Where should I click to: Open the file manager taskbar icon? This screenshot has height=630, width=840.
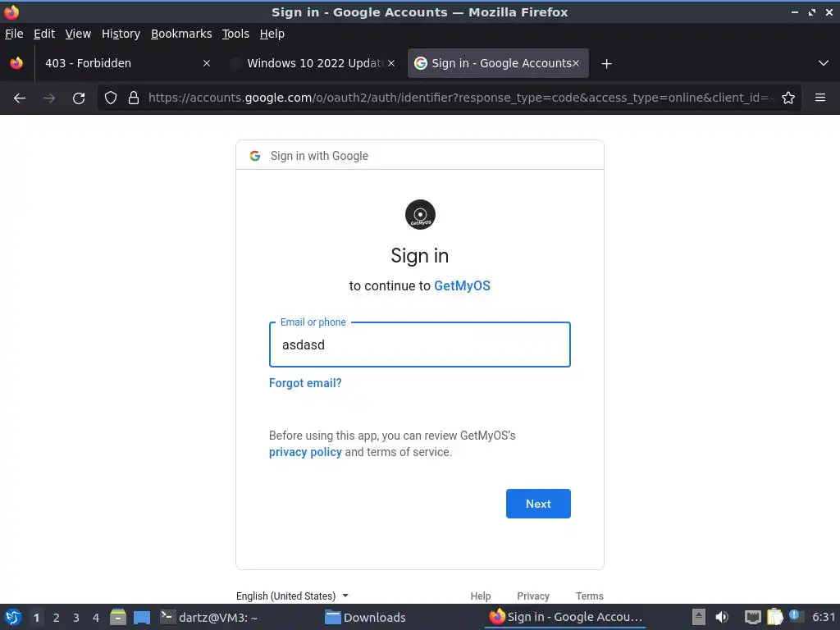[118, 617]
